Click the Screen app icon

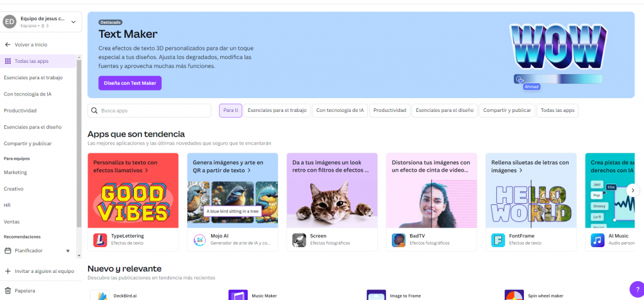tap(299, 240)
